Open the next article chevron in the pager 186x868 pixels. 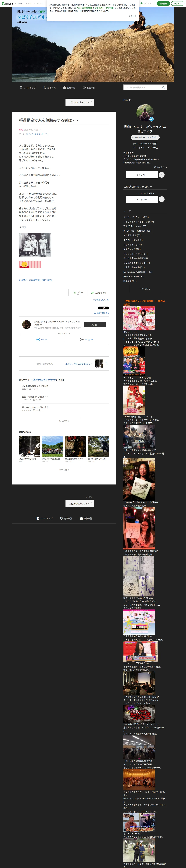[106, 364]
